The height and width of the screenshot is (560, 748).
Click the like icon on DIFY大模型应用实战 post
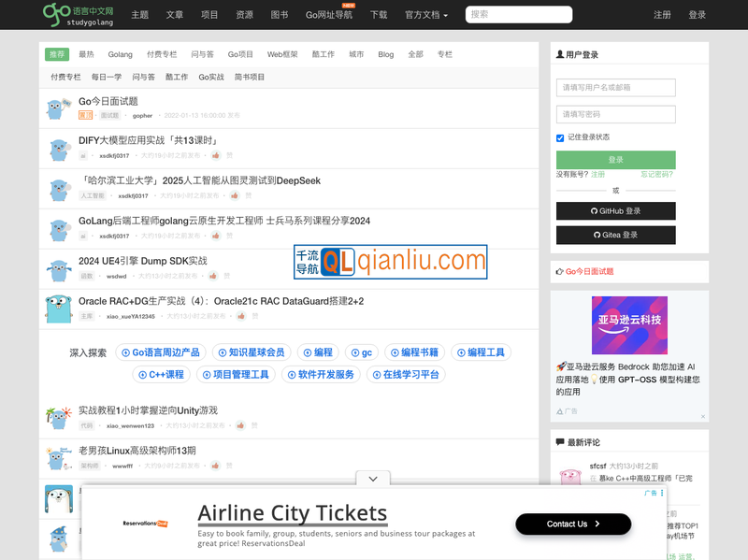point(216,155)
